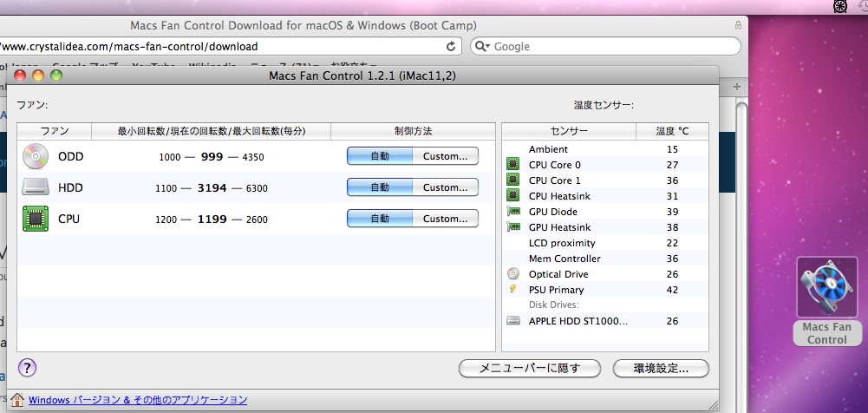Click the PSU Primary lightning icon
The height and width of the screenshot is (413, 868).
point(513,289)
